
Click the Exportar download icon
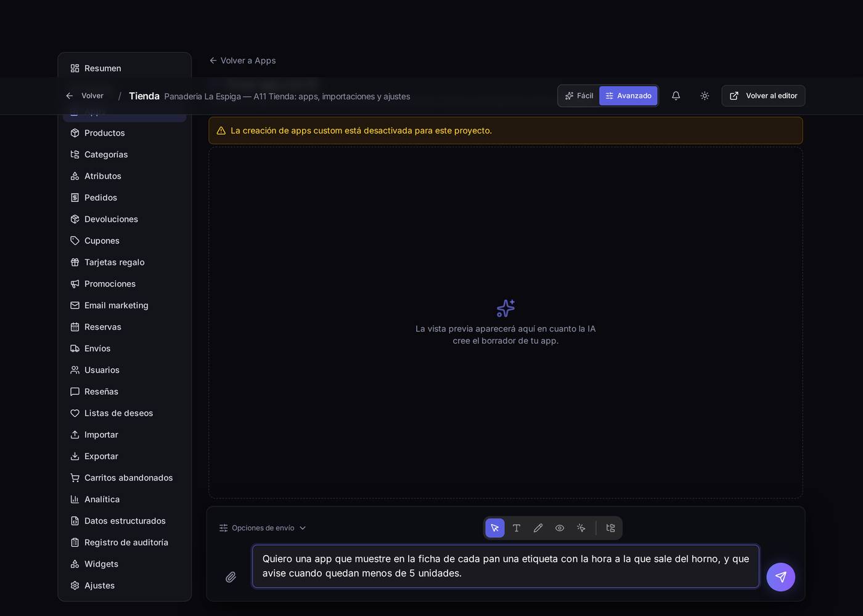click(x=75, y=456)
